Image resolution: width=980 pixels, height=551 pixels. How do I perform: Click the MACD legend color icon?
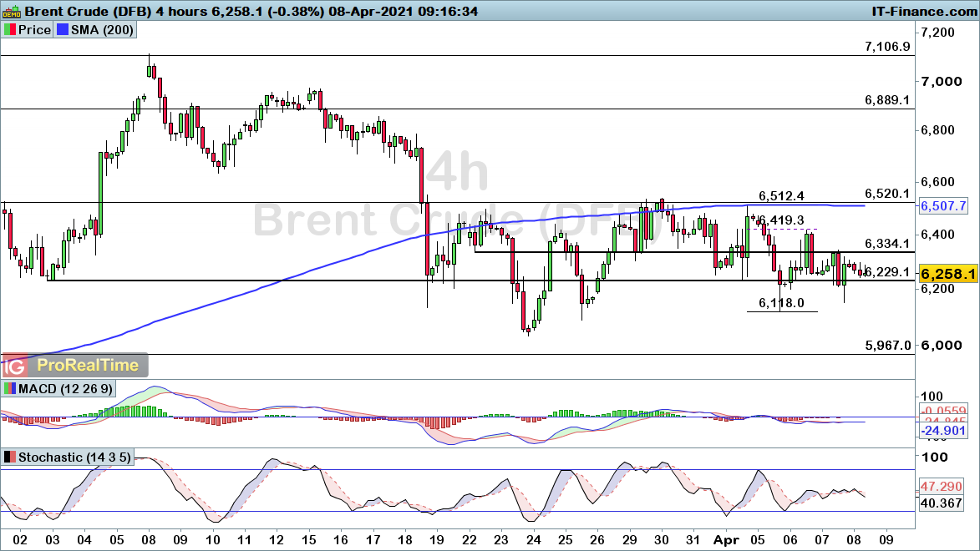[9, 388]
